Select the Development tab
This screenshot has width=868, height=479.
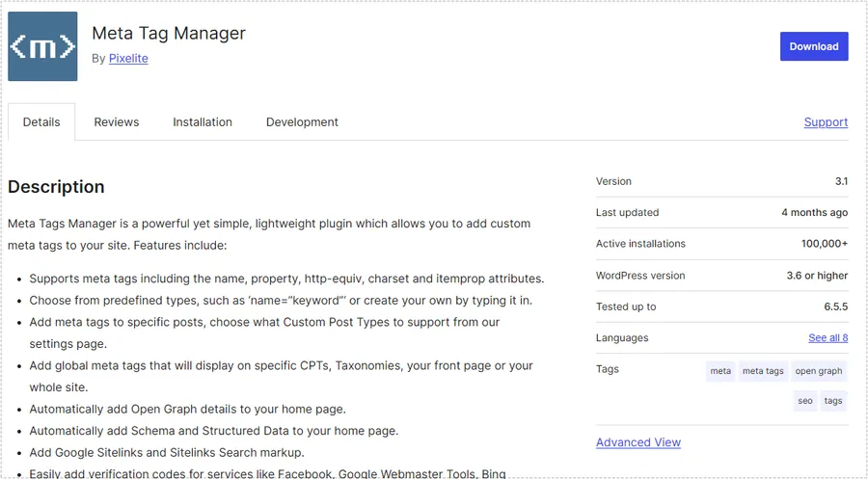(302, 121)
